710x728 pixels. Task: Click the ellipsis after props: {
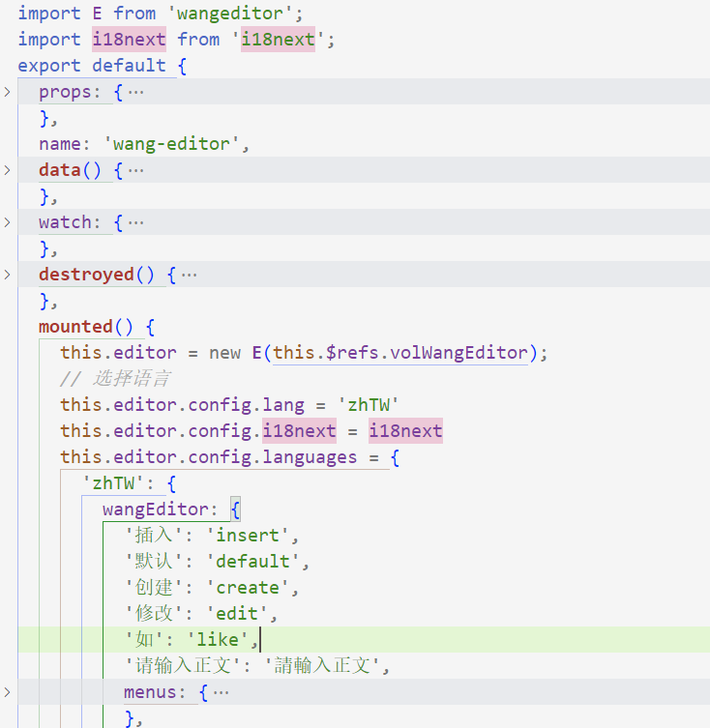[x=135, y=93]
